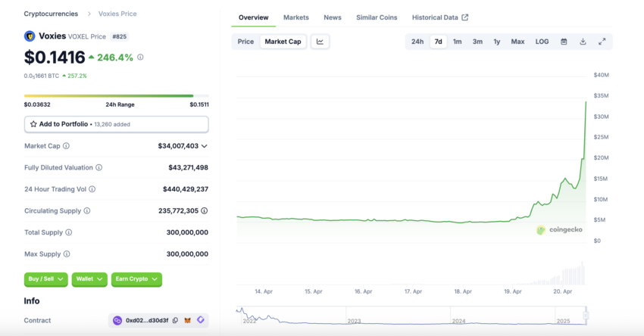The image size is (644, 336).
Task: Click right handle of chart navigator
Action: tap(586, 316)
